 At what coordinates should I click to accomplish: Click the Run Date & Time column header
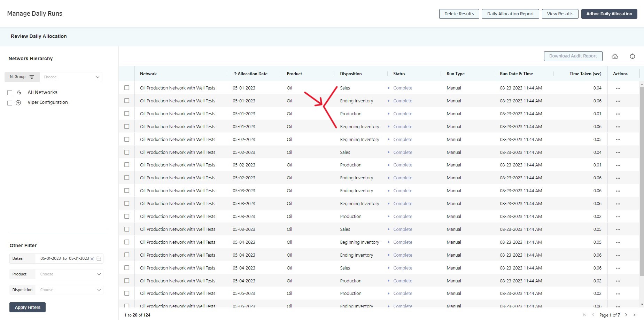[x=516, y=74]
